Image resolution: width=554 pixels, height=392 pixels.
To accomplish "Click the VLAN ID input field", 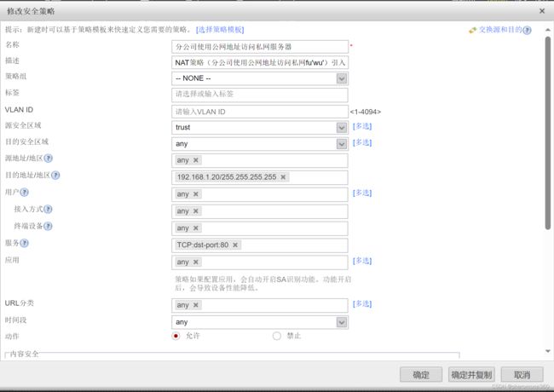I will 260,112.
